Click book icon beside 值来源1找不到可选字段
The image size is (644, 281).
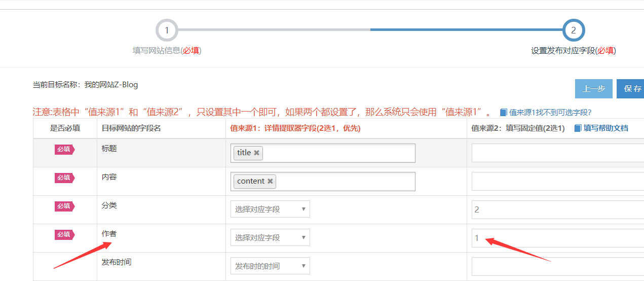click(x=504, y=112)
